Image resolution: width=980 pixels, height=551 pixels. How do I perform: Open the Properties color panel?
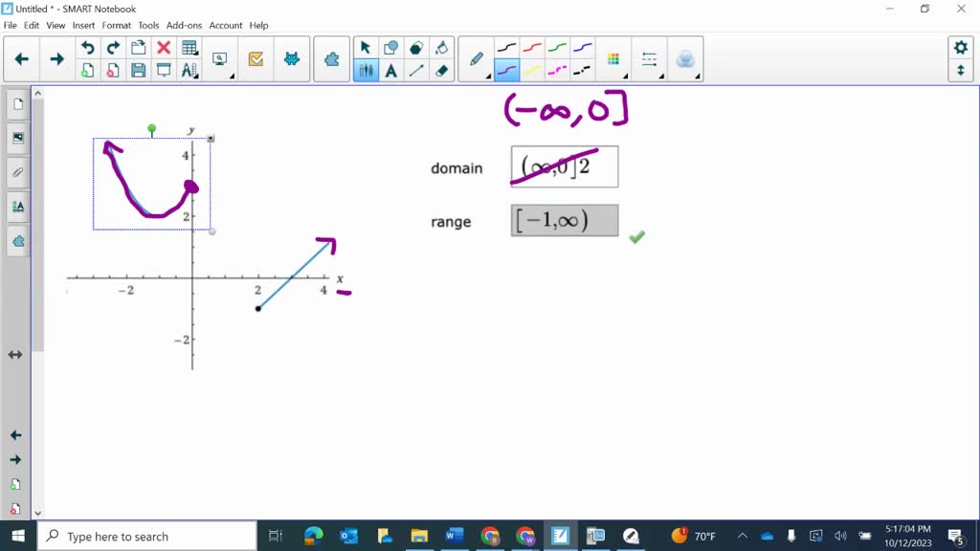point(16,207)
